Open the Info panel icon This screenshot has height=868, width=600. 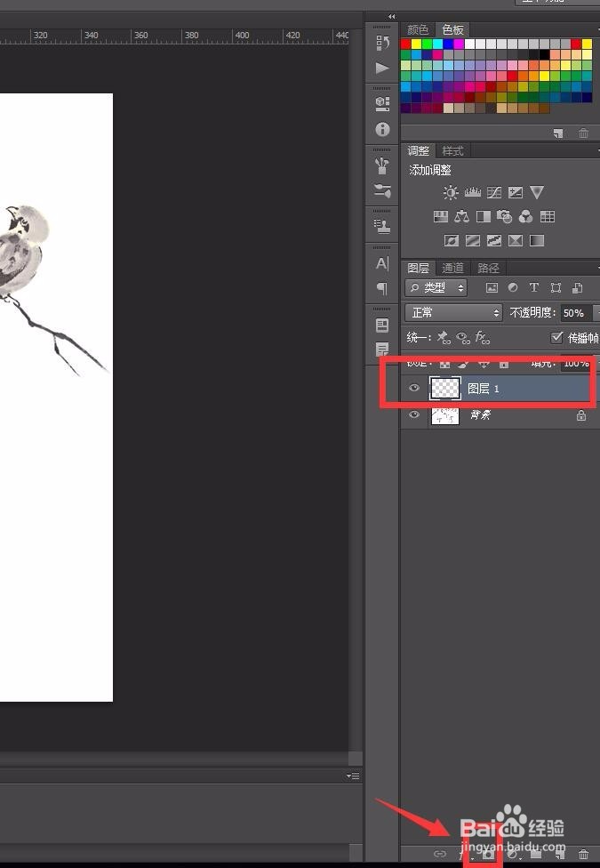[x=382, y=130]
